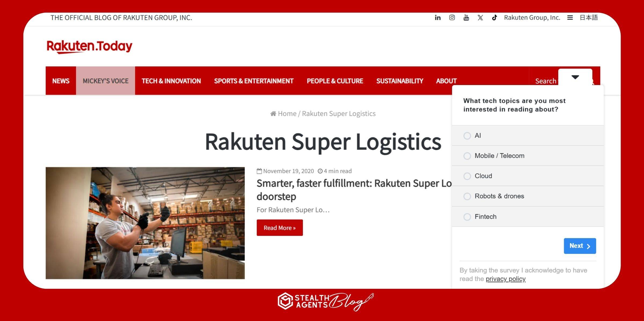Select the AI radio option
The height and width of the screenshot is (321, 644).
click(x=467, y=136)
